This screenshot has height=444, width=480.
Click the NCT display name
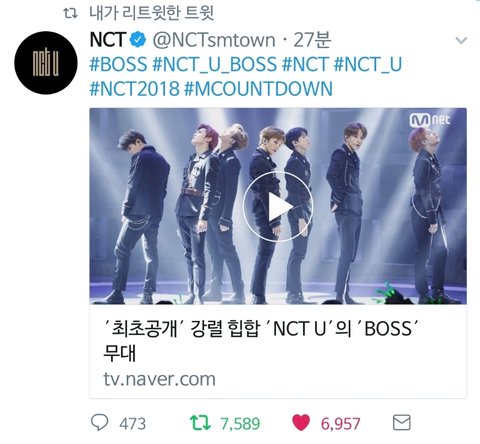[108, 40]
